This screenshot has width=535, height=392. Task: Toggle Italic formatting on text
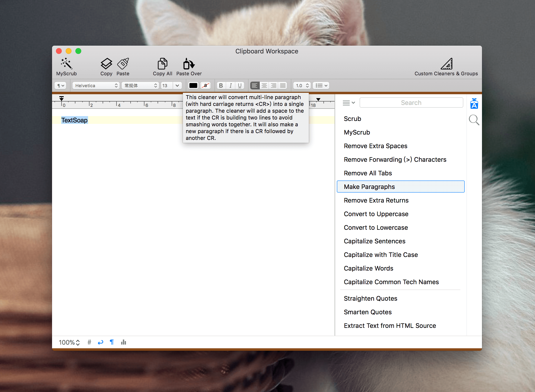(231, 86)
